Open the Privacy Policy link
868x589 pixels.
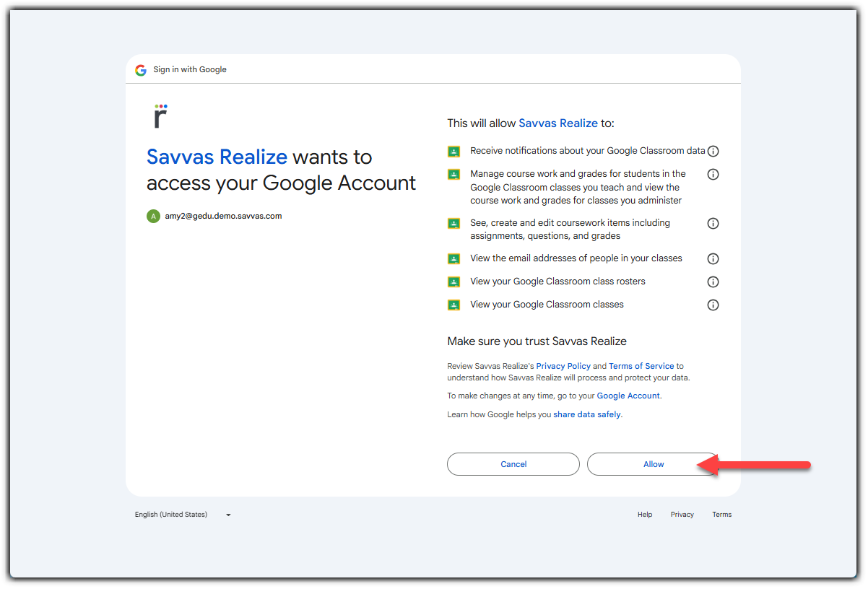click(x=563, y=366)
